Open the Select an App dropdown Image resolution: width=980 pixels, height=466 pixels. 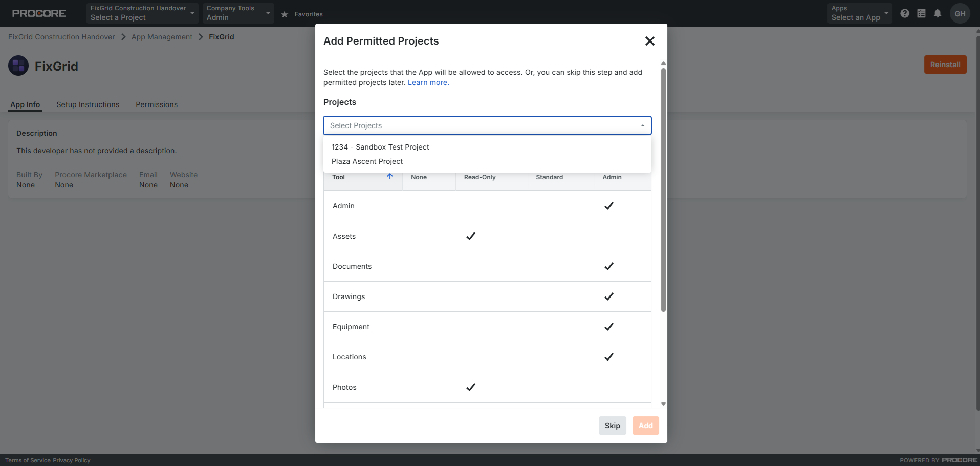pyautogui.click(x=860, y=13)
